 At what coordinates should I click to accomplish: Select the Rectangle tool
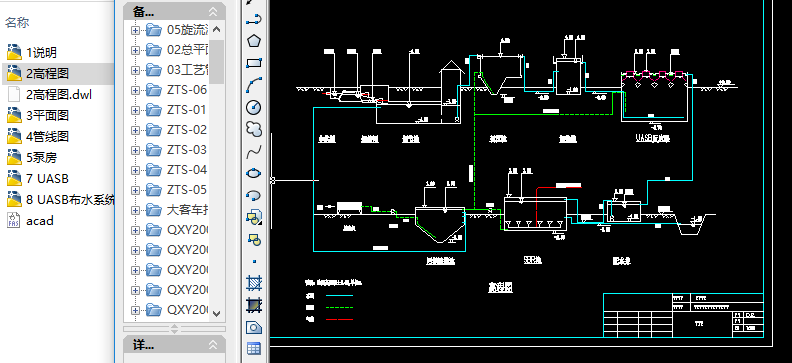tap(254, 63)
